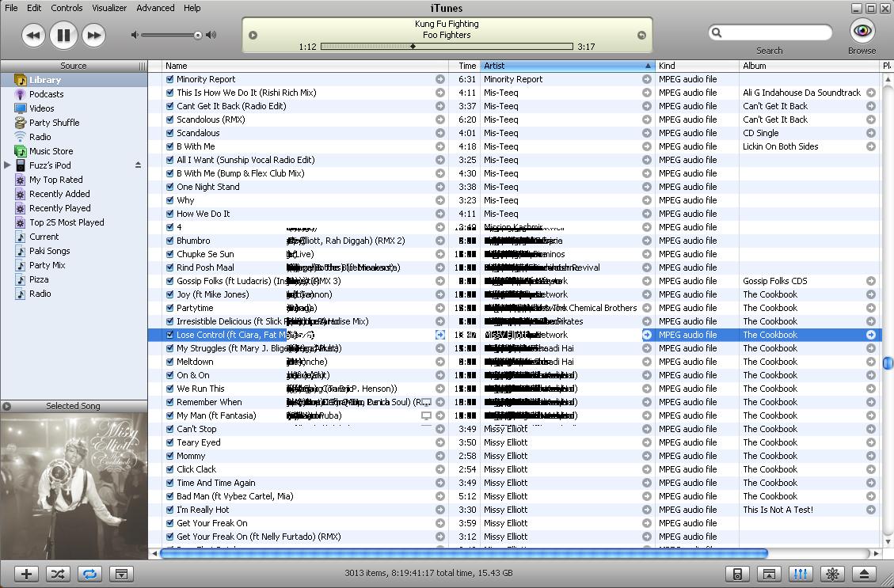The width and height of the screenshot is (894, 588).
Task: Eject Fuzz's iPod from the source list
Action: [x=138, y=165]
